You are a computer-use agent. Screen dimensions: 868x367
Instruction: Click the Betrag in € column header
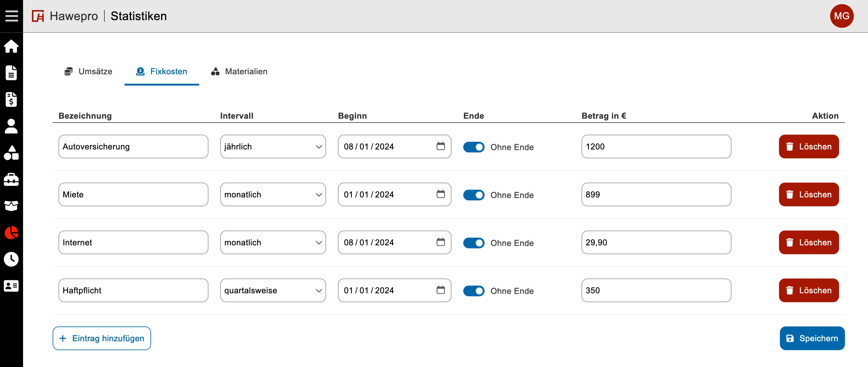(603, 116)
